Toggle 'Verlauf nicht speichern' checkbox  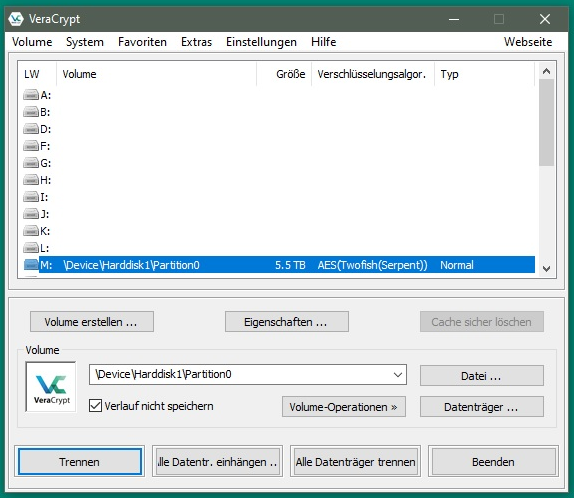[95, 406]
